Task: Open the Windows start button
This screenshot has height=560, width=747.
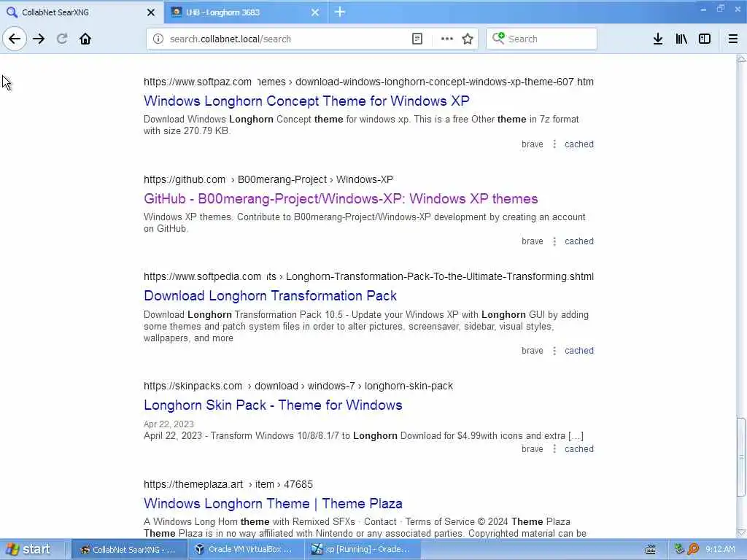Action: (28, 550)
